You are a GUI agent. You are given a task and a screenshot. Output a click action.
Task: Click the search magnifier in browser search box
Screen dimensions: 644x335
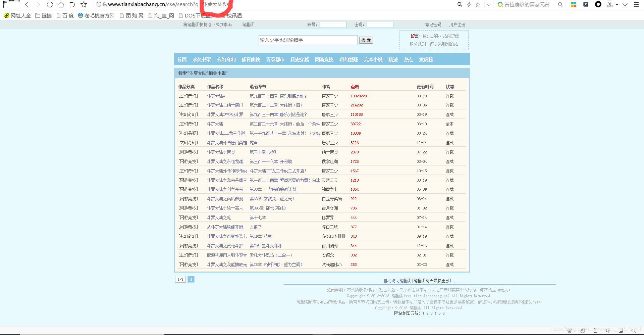coord(560,5)
